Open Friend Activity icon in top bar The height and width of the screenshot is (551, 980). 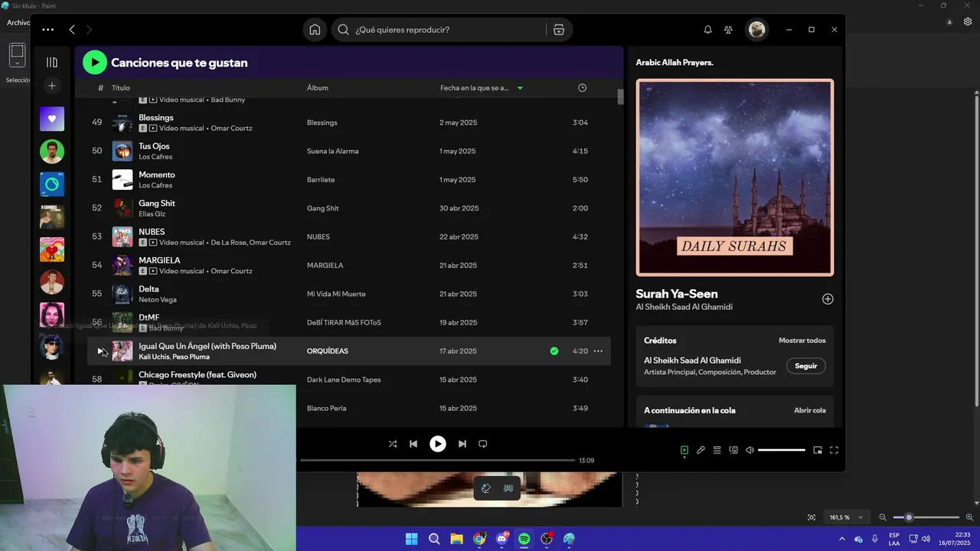[x=728, y=30]
